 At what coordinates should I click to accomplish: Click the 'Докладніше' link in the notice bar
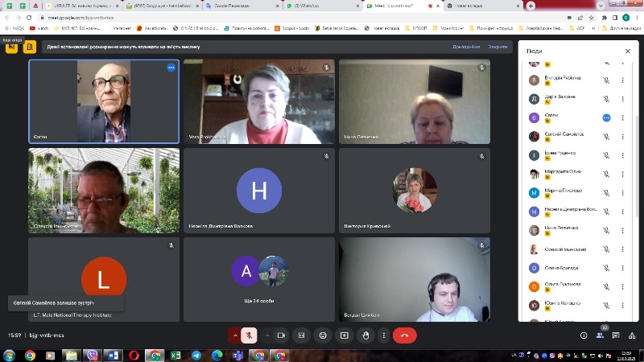pos(466,47)
